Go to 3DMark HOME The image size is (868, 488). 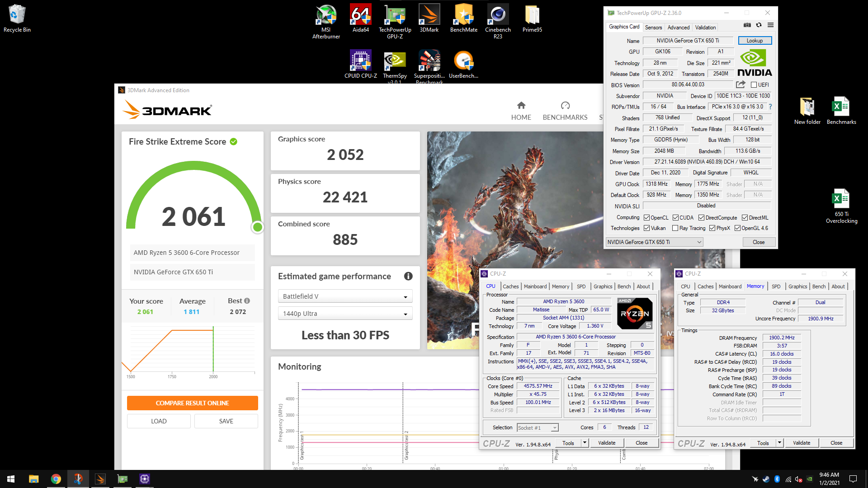point(521,111)
